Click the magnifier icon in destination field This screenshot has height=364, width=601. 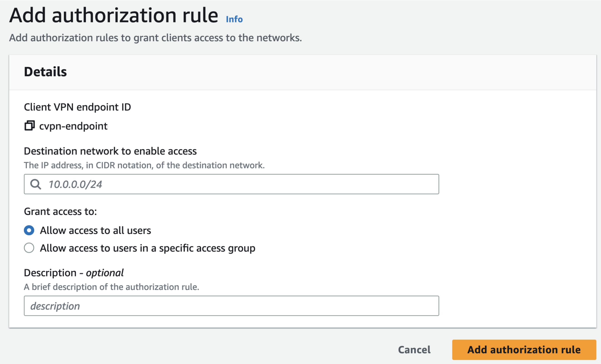click(x=36, y=184)
